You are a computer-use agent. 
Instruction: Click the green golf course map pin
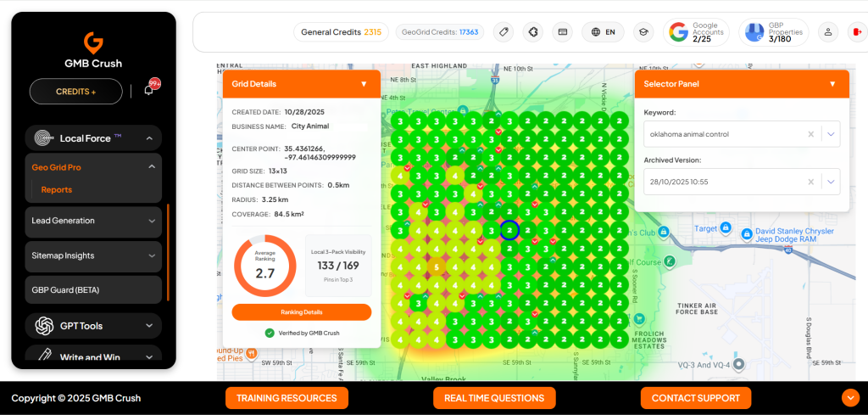(670, 261)
